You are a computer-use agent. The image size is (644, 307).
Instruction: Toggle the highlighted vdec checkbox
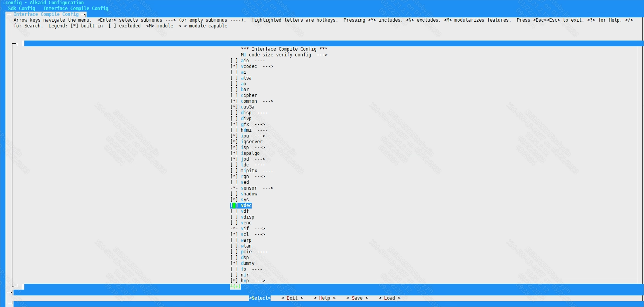click(234, 205)
